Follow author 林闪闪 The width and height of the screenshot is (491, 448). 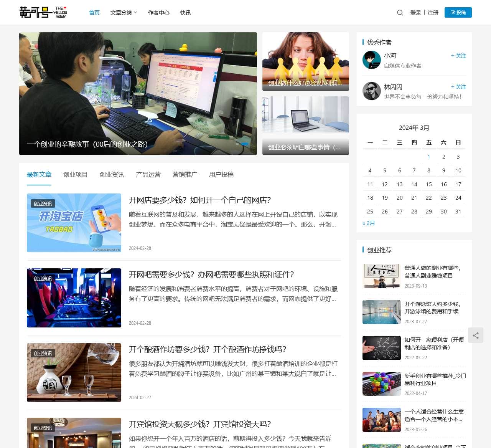[458, 87]
